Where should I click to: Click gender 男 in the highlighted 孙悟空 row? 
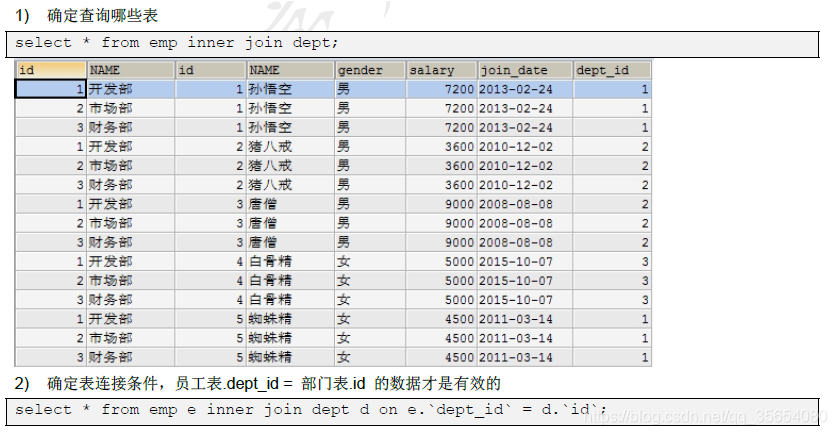pyautogui.click(x=343, y=89)
